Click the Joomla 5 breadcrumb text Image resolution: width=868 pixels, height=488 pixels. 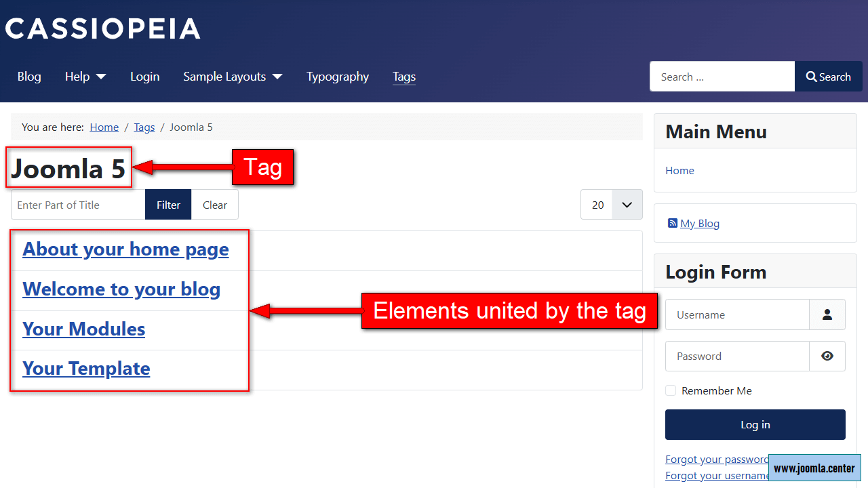click(x=191, y=127)
